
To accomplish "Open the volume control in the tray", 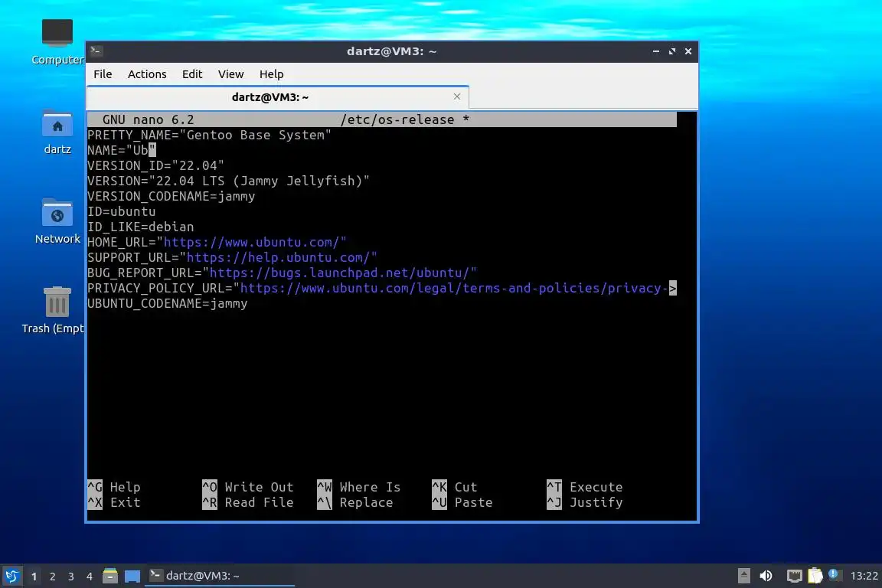I will point(766,576).
